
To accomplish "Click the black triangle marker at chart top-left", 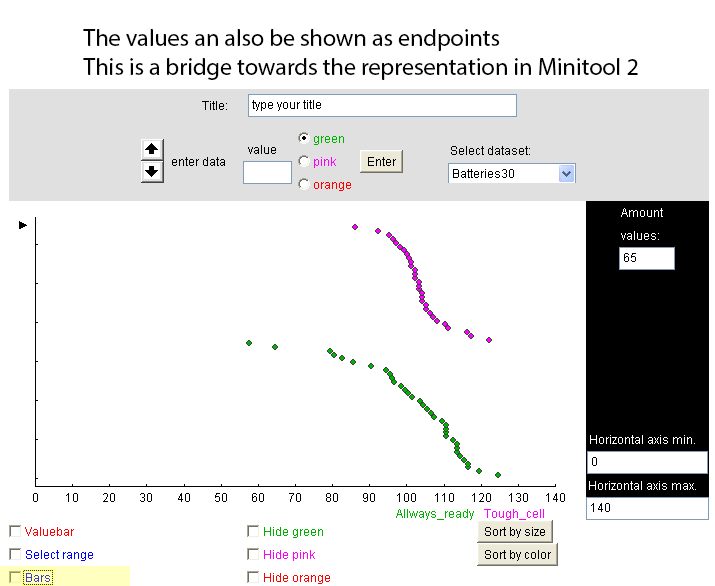I will pos(23,225).
